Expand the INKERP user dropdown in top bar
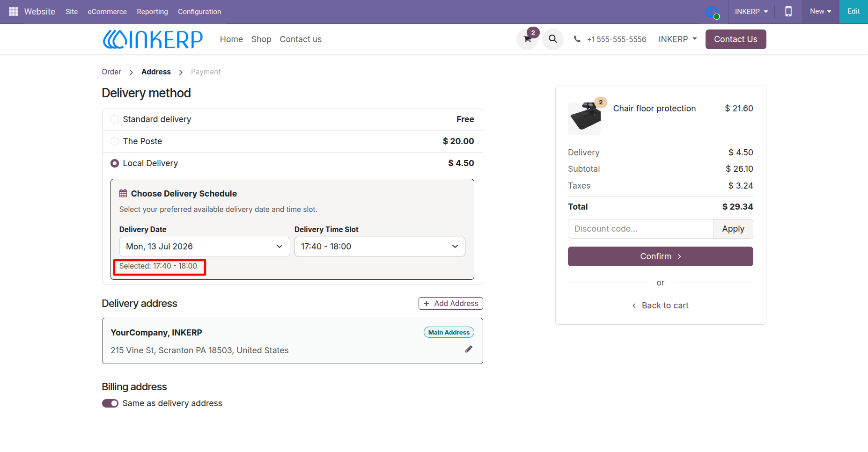 pos(751,11)
